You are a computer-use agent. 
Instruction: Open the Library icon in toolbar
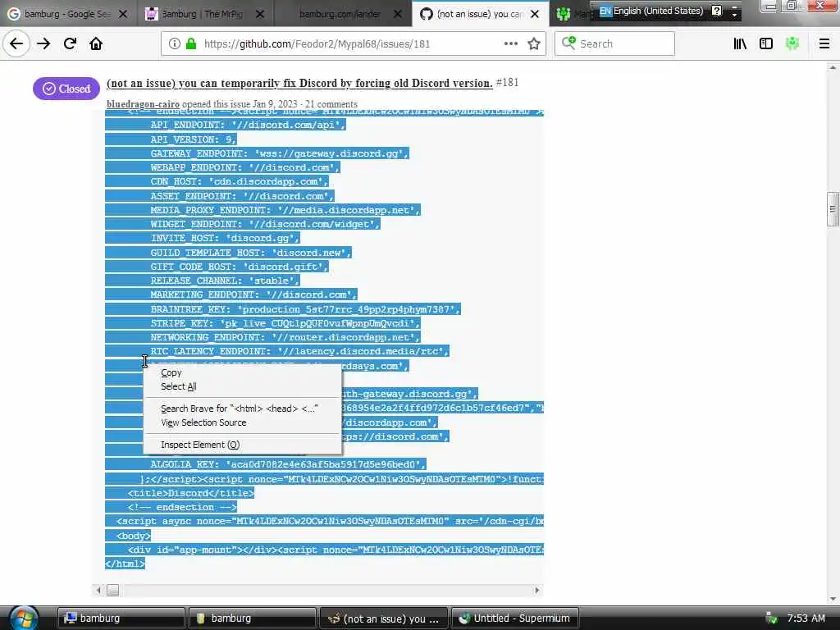740,44
